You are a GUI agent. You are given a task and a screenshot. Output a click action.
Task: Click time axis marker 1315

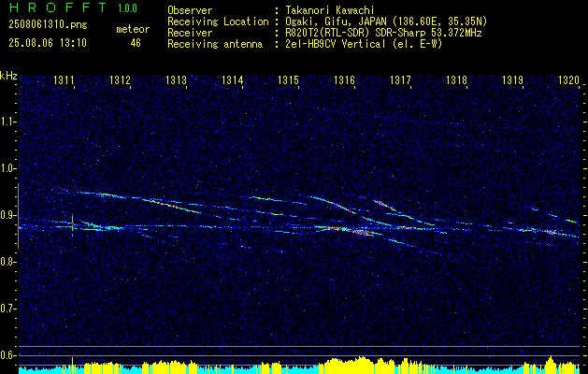288,80
